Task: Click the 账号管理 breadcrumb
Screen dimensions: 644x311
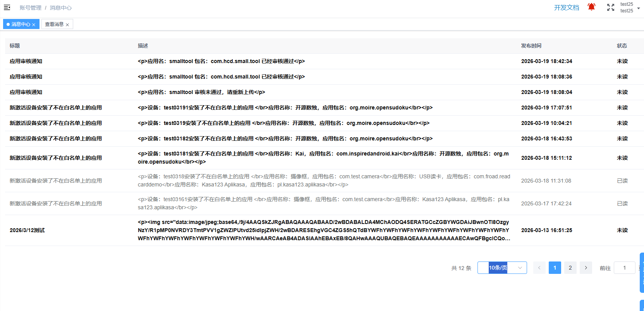Action: coord(31,8)
